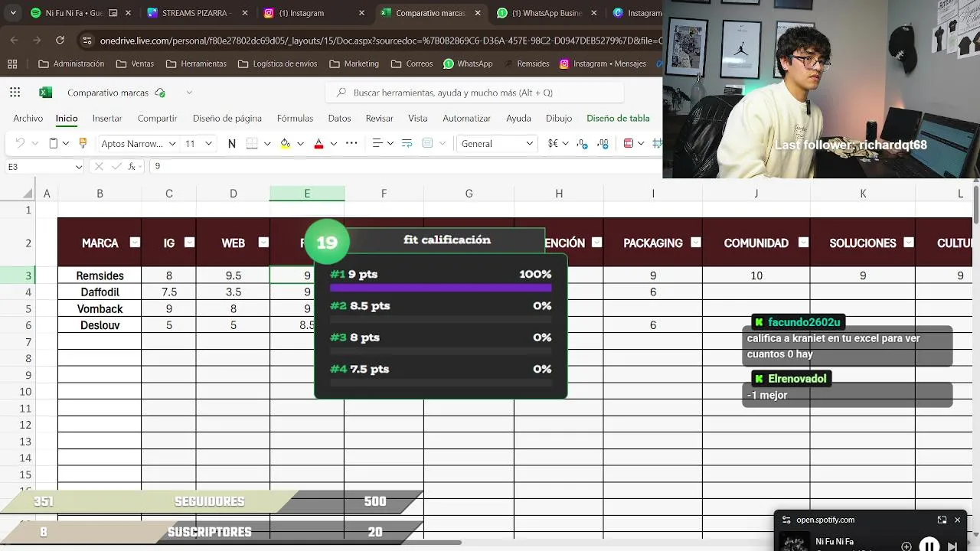Click the Paste clipboard icon
Viewport: 980px width, 551px height.
click(x=54, y=143)
